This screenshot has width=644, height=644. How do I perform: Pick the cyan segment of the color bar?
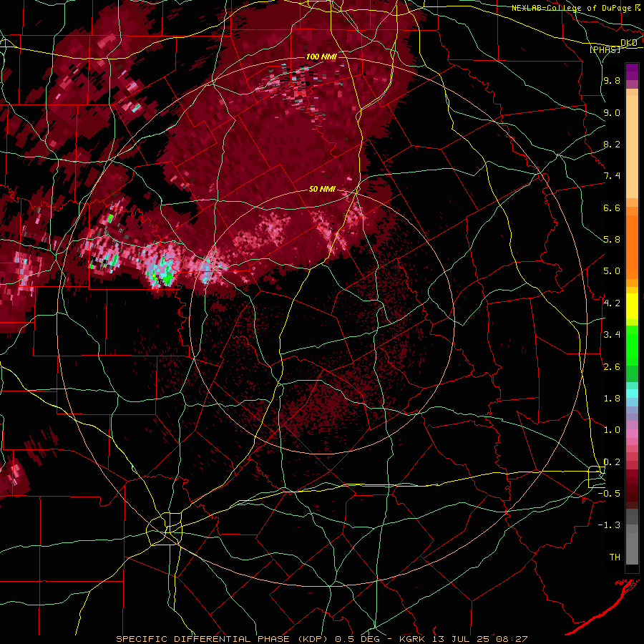[x=632, y=393]
